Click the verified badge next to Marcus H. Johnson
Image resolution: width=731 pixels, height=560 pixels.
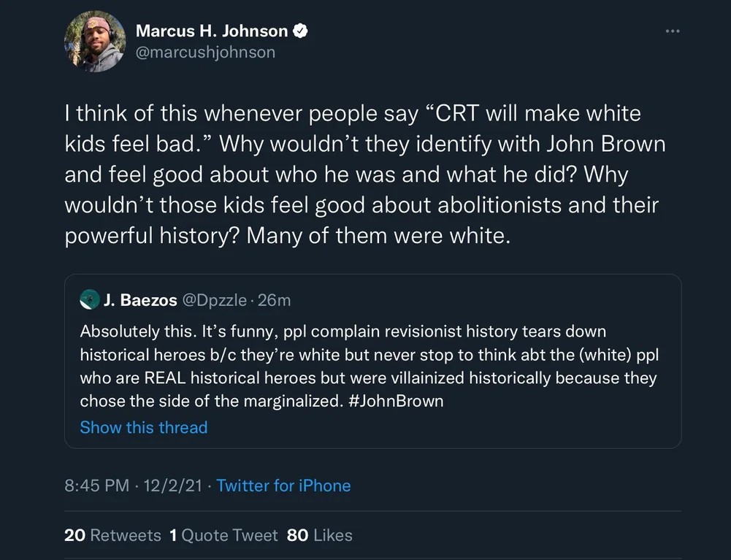[x=299, y=31]
